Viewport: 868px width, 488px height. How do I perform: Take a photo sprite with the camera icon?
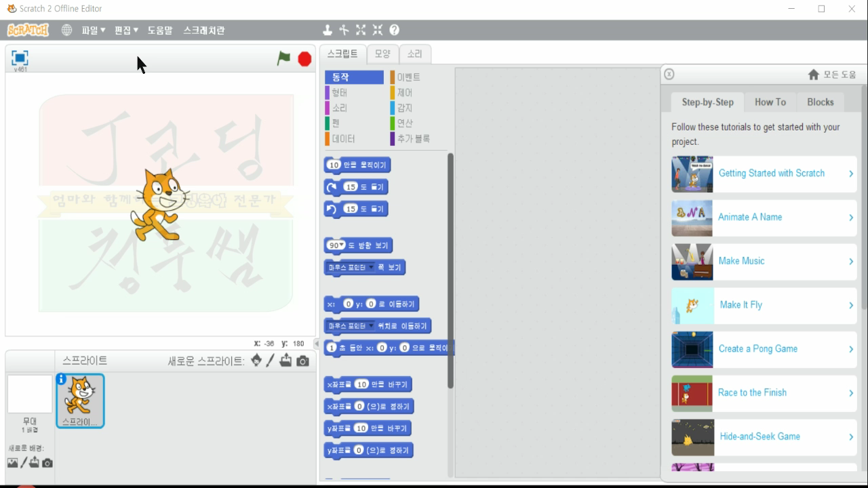tap(302, 361)
